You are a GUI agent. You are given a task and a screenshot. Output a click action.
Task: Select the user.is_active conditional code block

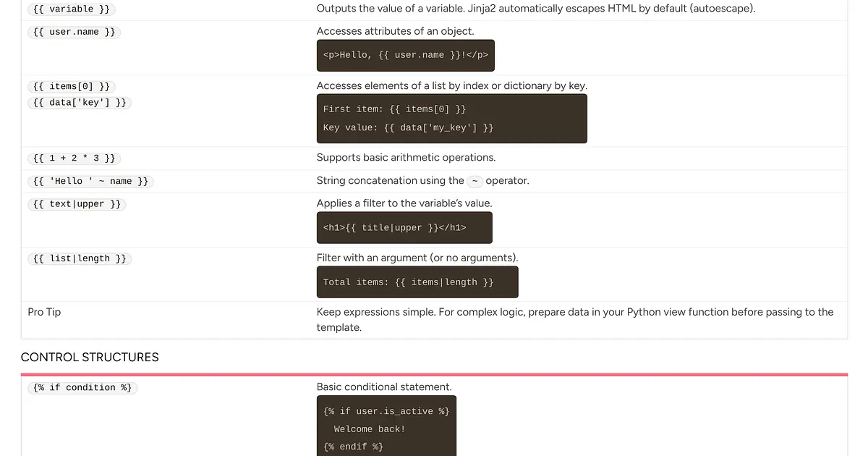pos(386,427)
